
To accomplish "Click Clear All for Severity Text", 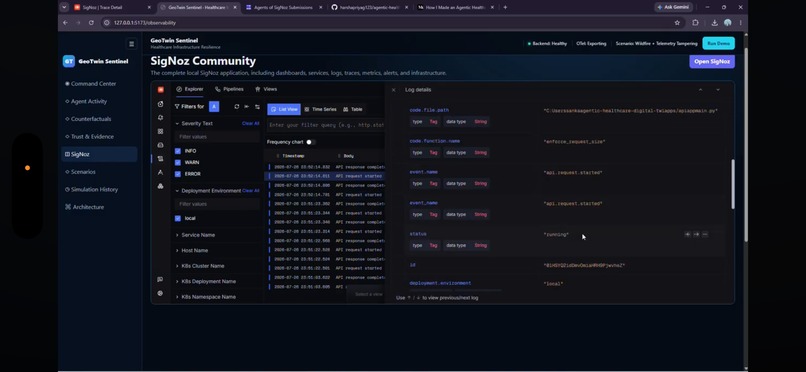I will point(250,123).
